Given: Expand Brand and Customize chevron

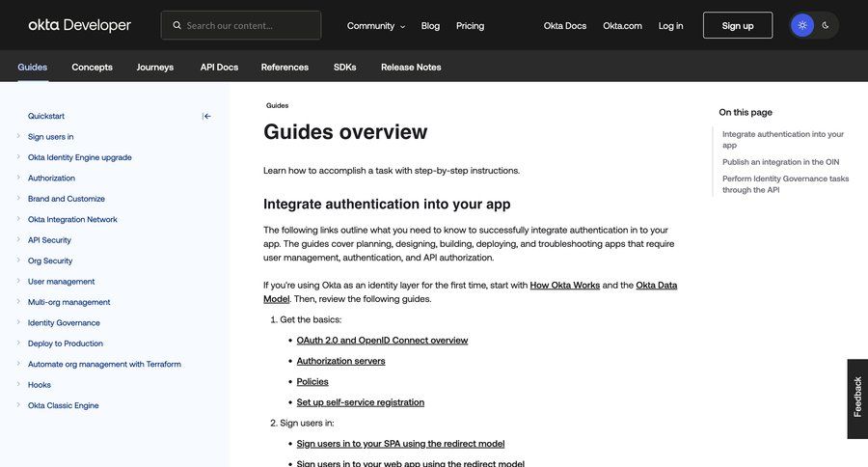Looking at the screenshot, I should pyautogui.click(x=18, y=198).
